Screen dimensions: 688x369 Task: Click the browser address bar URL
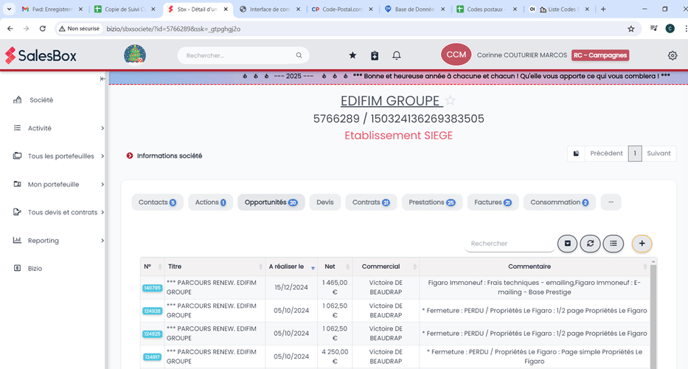point(174,29)
